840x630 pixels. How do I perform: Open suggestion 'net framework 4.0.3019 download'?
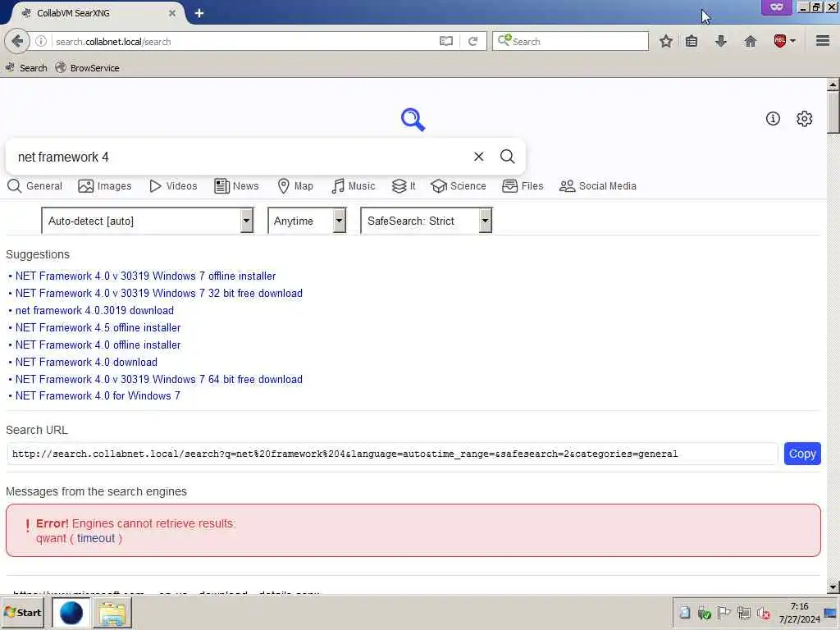94,310
